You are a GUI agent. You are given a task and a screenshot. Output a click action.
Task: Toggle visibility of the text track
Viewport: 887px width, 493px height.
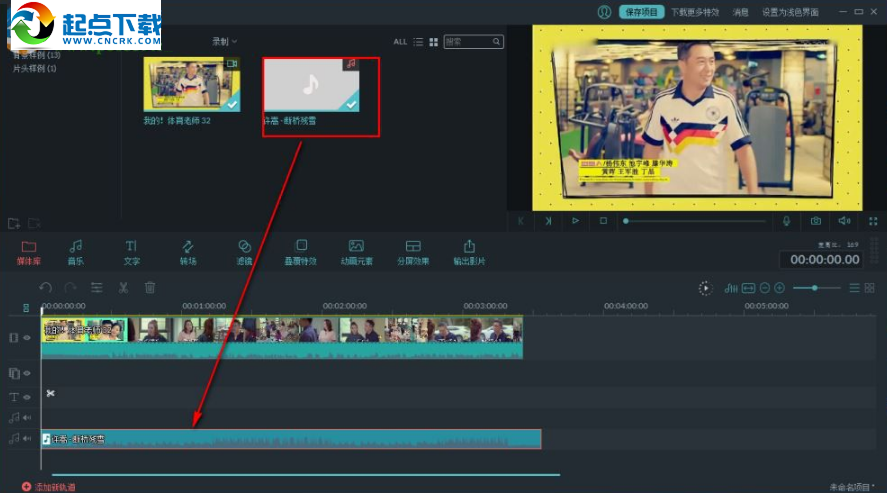(27, 397)
